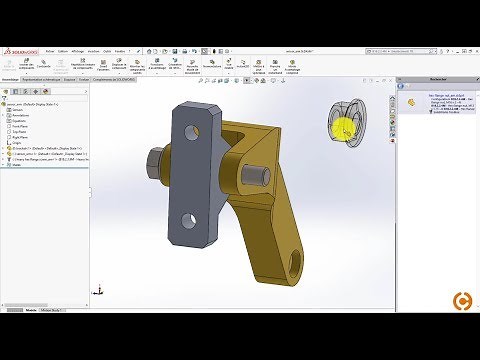Screen dimensions: 480x360
Task: Switch to Représentation schématique tab
Action: pyautogui.click(x=41, y=80)
